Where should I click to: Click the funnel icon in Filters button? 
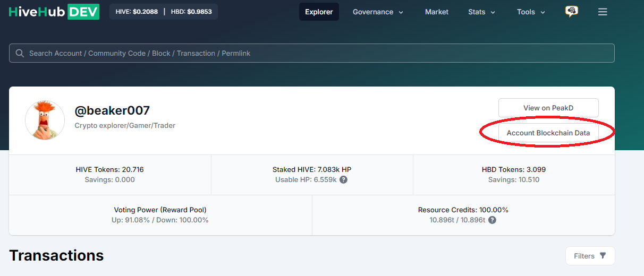[603, 256]
